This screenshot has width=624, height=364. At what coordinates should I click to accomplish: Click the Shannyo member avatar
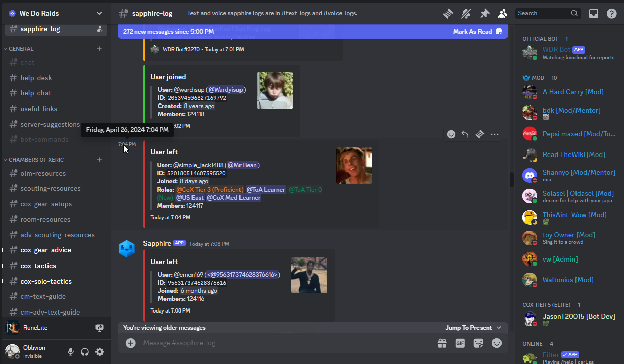(530, 175)
